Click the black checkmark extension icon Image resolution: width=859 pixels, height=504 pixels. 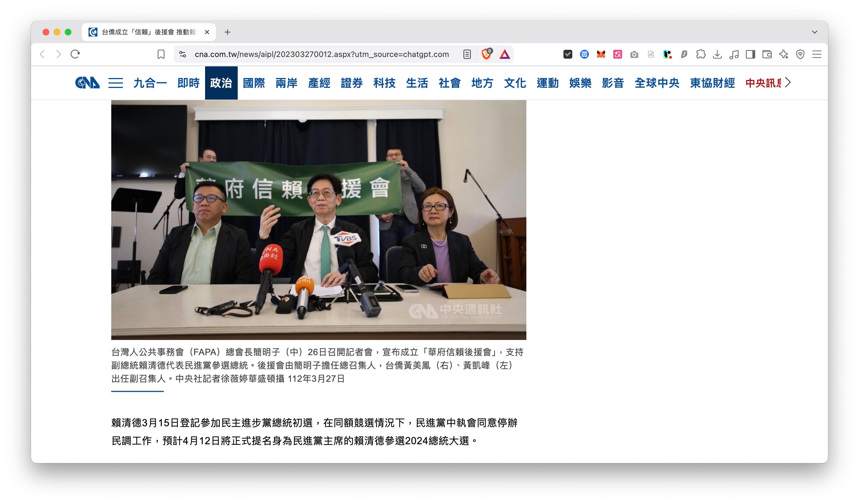pos(568,54)
